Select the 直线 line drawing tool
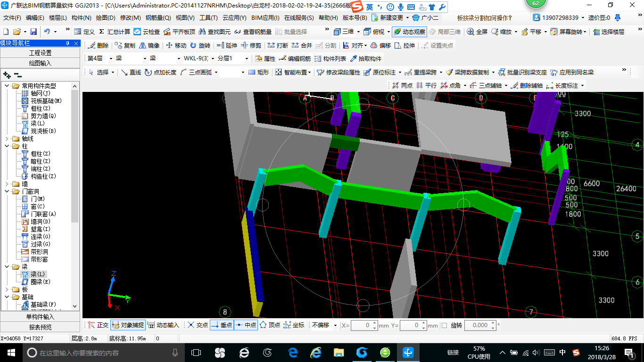 (131, 72)
